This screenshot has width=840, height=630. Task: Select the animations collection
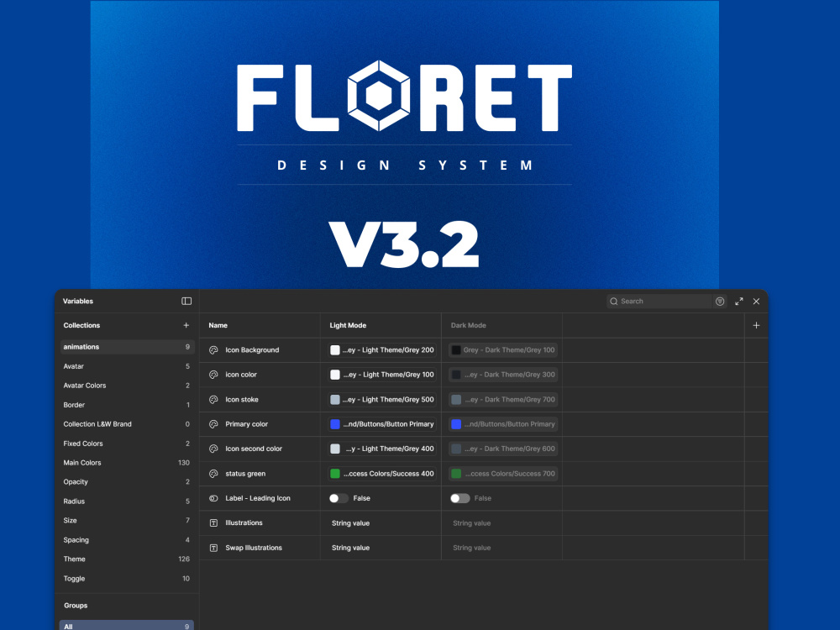127,347
